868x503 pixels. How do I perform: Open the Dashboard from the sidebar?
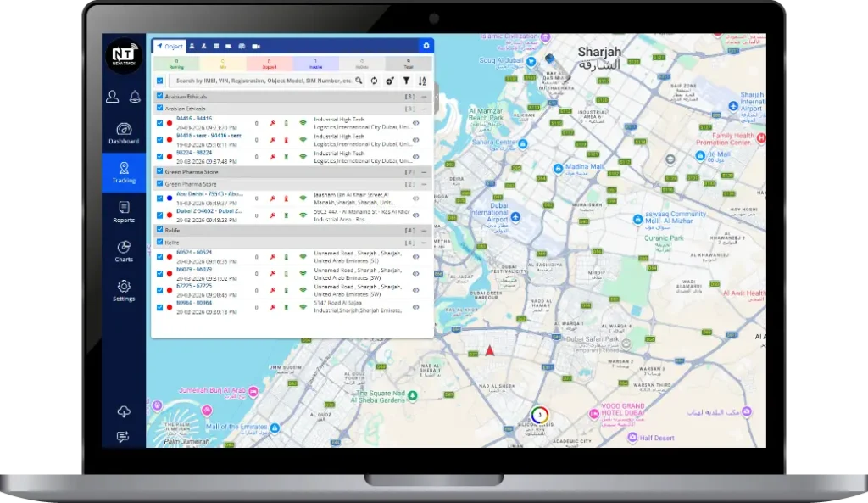(x=124, y=133)
